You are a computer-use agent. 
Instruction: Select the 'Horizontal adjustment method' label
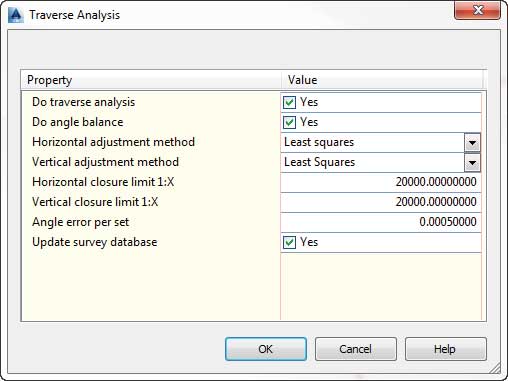coord(113,142)
